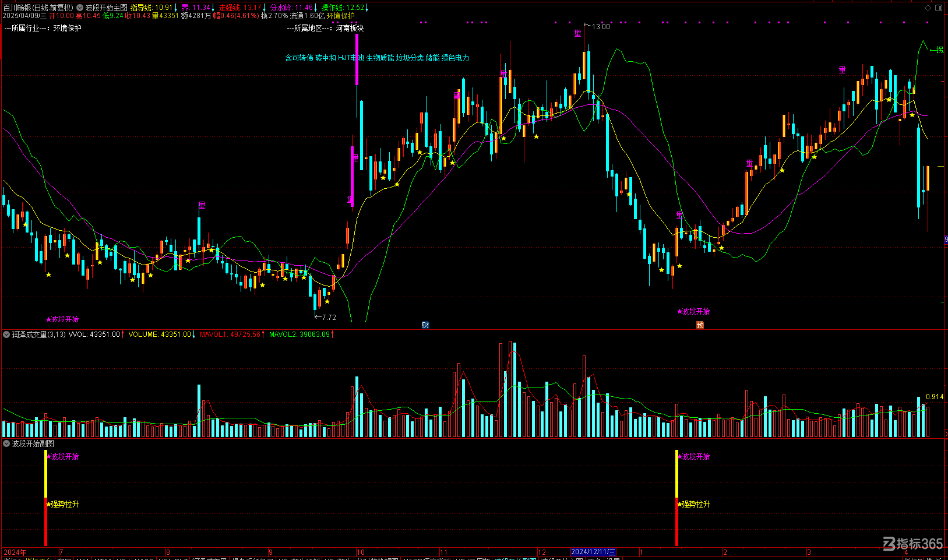Image resolution: width=948 pixels, height=560 pixels.
Task: Click the right ★波段开始 signal on the main chart
Action: (693, 311)
